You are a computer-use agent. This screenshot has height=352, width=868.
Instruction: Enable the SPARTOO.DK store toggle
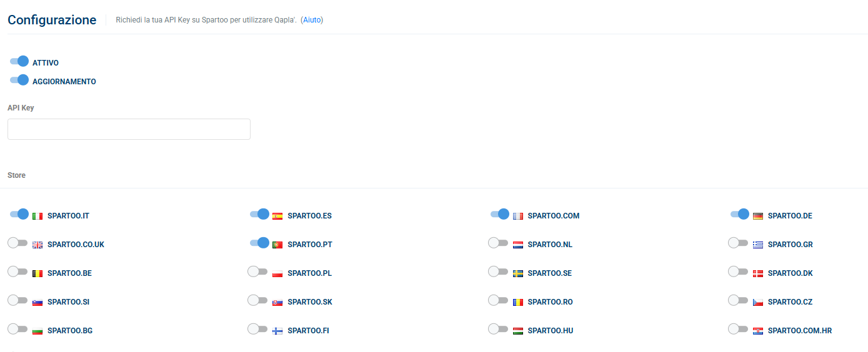pos(738,271)
